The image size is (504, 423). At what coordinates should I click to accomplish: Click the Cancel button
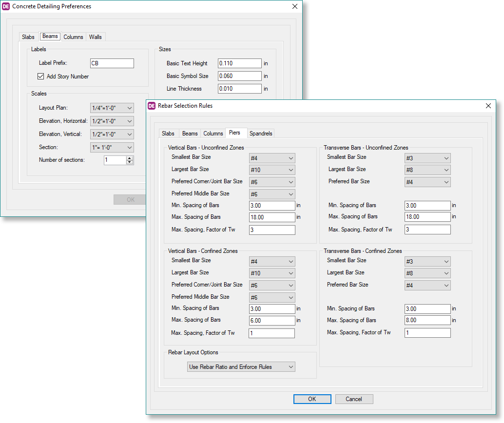354,399
